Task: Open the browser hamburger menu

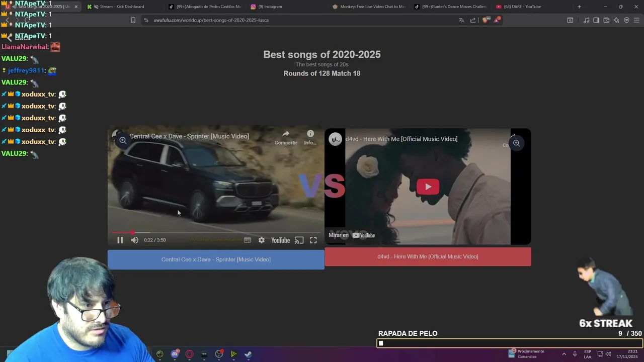Action: (x=636, y=20)
